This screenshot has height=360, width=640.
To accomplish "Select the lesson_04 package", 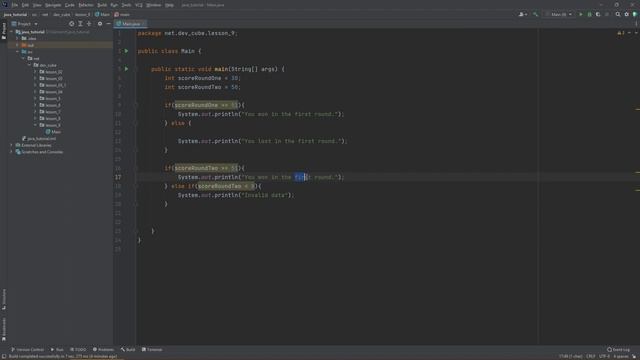I will (x=51, y=92).
